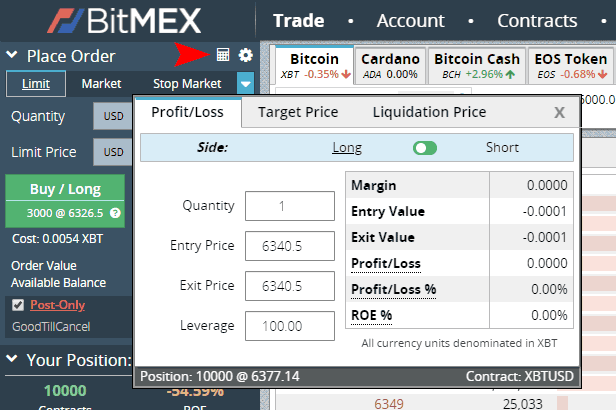Switch to Target Price tab
The image size is (616, 410).
pyautogui.click(x=298, y=112)
